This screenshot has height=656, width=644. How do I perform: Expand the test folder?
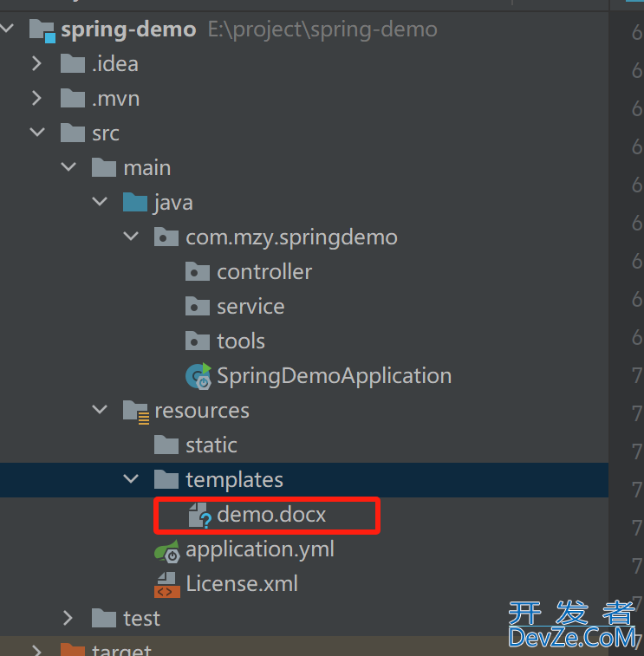(68, 618)
